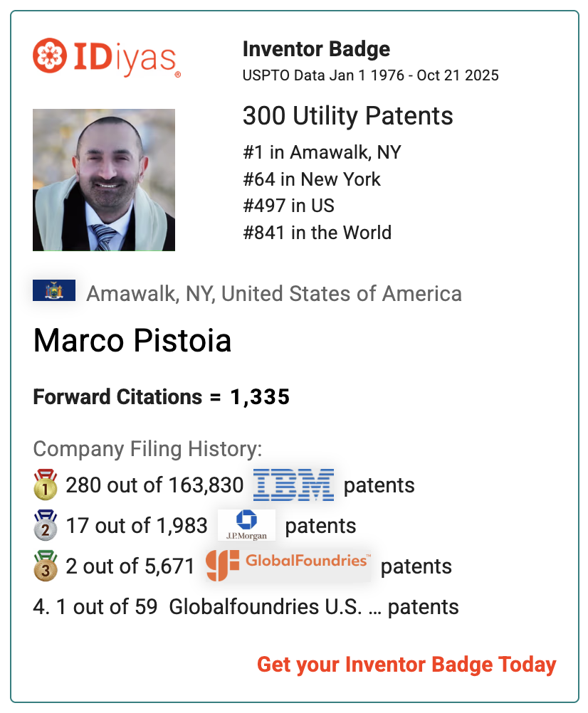The height and width of the screenshot is (713, 588).
Task: Click the #64 in New York ranking
Action: [x=312, y=179]
